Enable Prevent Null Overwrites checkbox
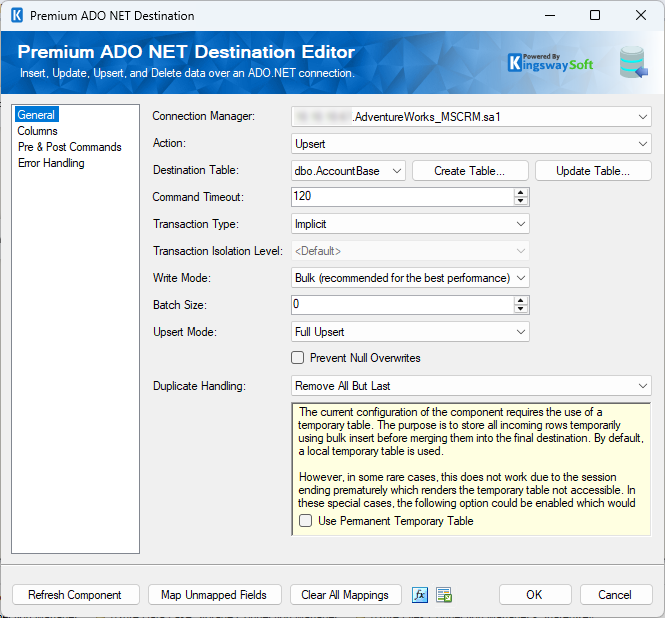This screenshot has width=665, height=618. [298, 358]
